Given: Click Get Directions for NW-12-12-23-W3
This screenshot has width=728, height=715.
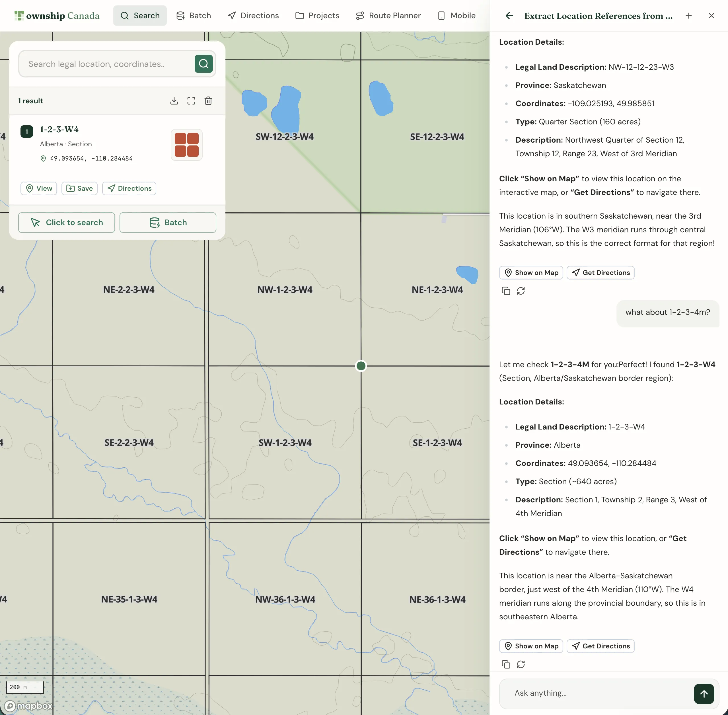Looking at the screenshot, I should 600,273.
